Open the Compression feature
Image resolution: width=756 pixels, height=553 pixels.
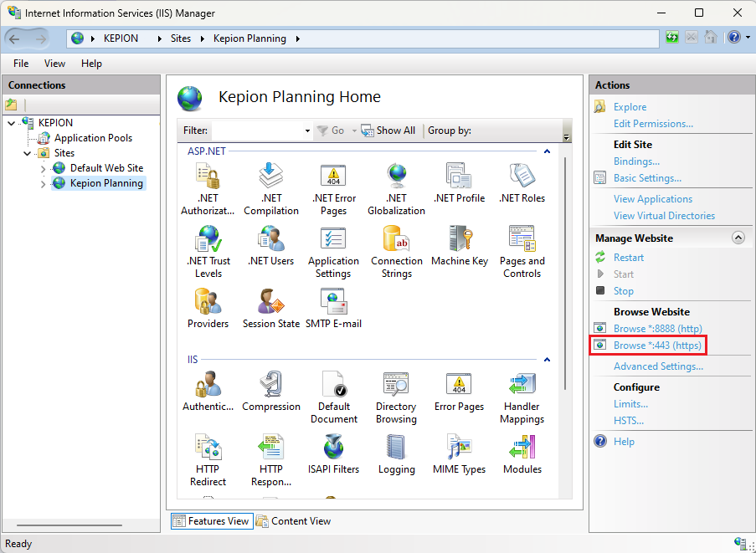pos(271,392)
